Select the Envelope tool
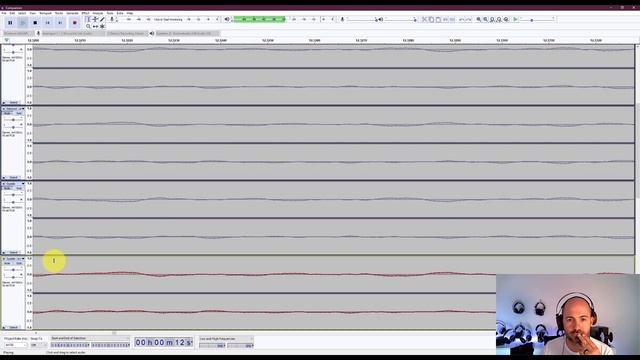 pos(95,19)
